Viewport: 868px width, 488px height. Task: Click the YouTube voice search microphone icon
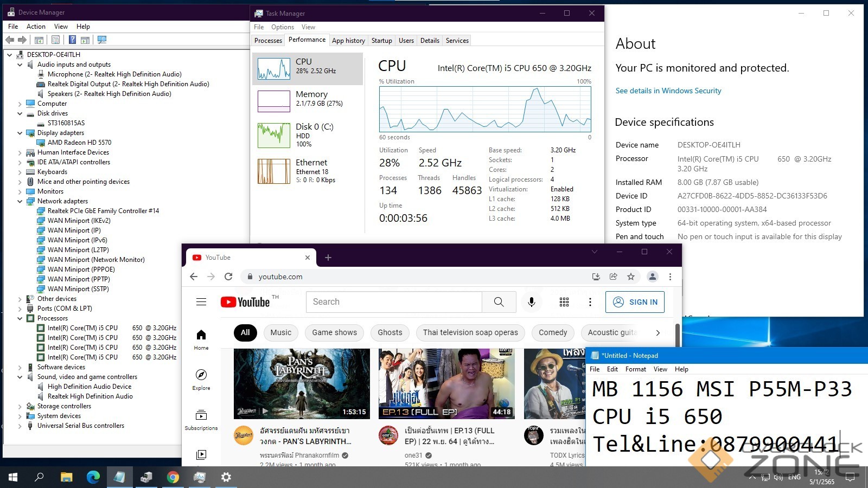coord(531,302)
